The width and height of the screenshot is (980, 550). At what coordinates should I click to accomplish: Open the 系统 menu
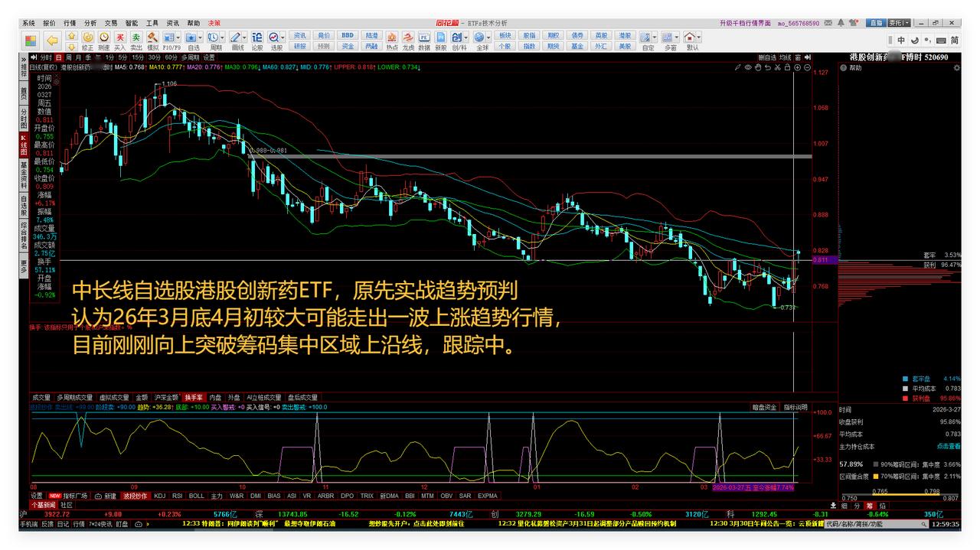click(28, 23)
